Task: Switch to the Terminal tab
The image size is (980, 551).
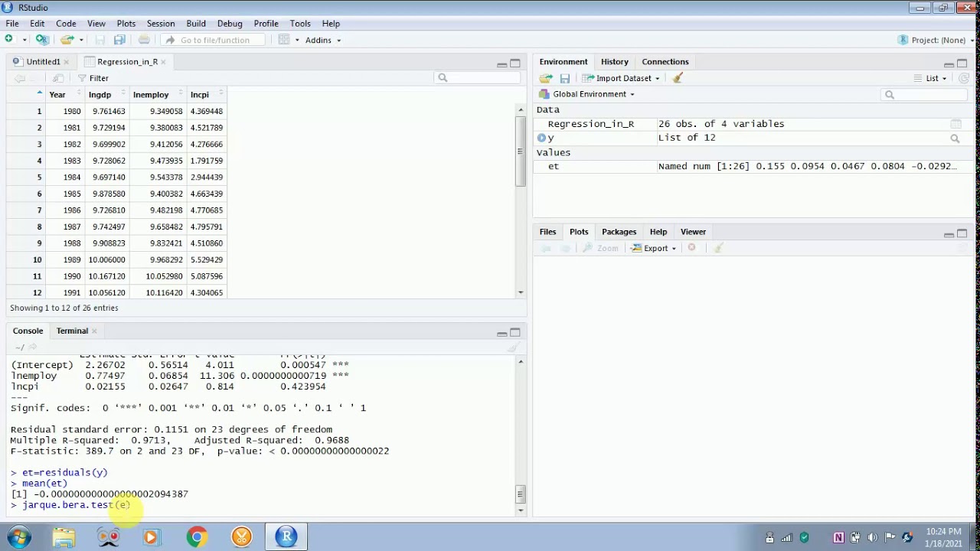Action: point(72,331)
